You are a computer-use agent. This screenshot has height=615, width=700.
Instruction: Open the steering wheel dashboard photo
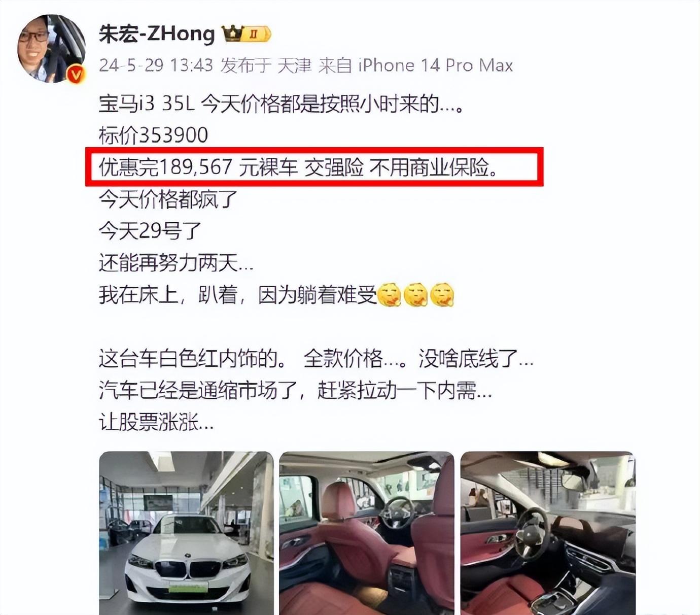[548, 533]
